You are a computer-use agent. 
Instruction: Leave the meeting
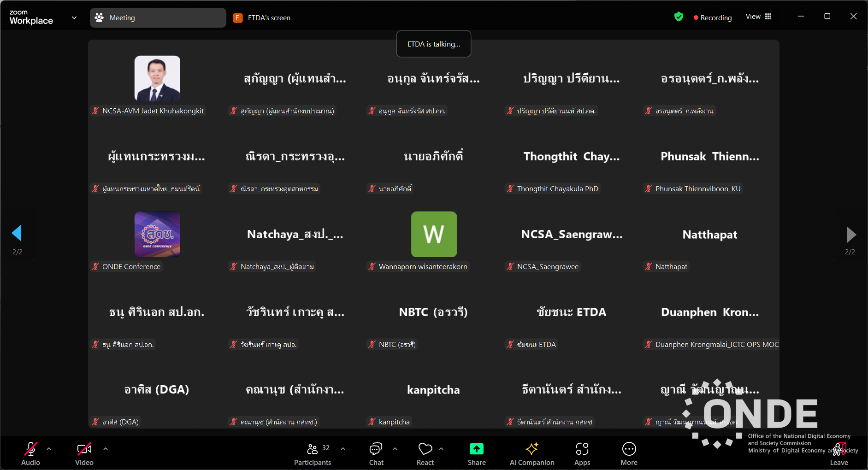(839, 454)
